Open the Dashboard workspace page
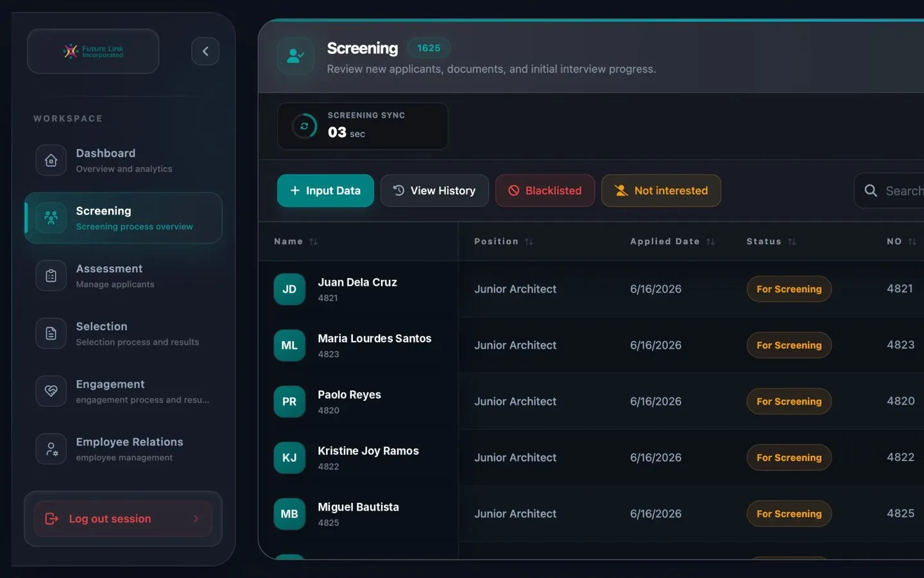The width and height of the screenshot is (924, 578). 123,161
